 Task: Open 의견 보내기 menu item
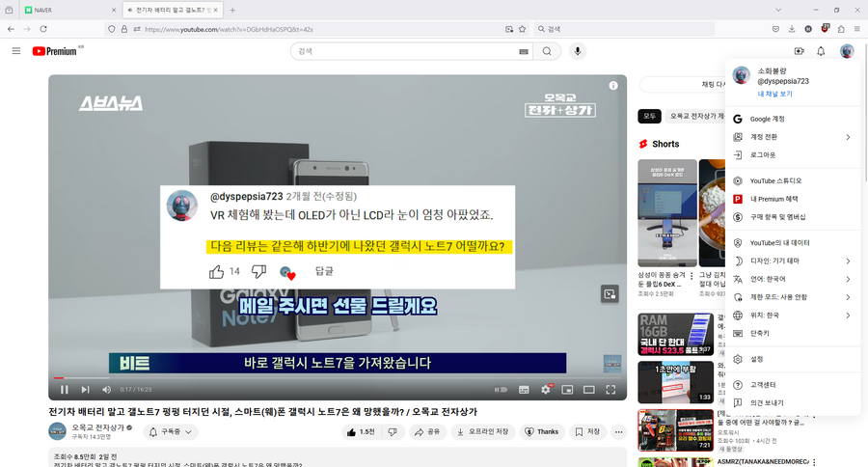coord(792,402)
